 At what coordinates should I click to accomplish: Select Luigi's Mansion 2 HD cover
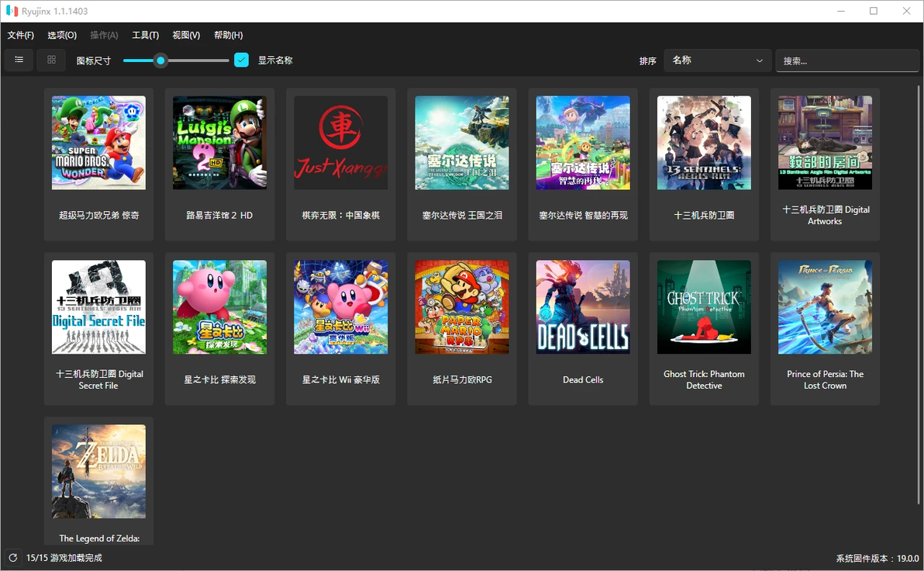[220, 143]
